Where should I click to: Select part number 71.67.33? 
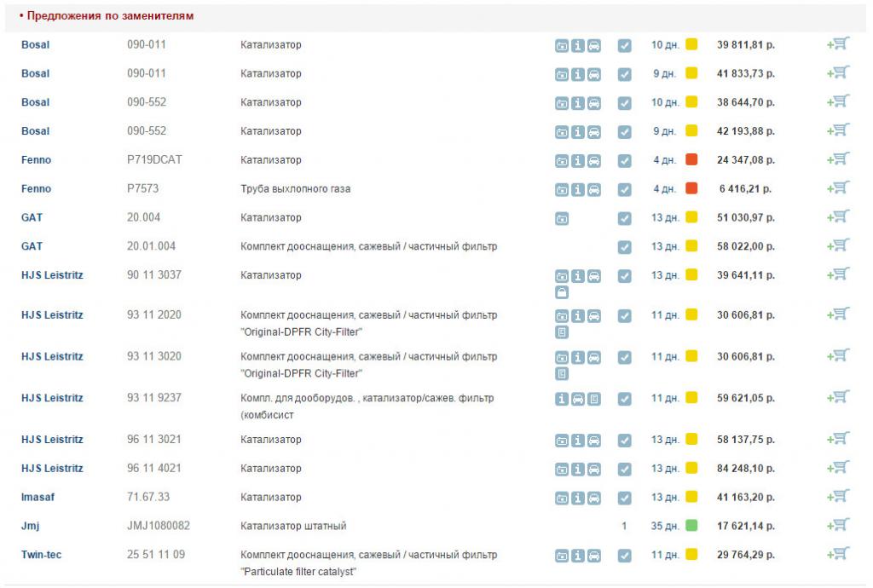tap(148, 497)
